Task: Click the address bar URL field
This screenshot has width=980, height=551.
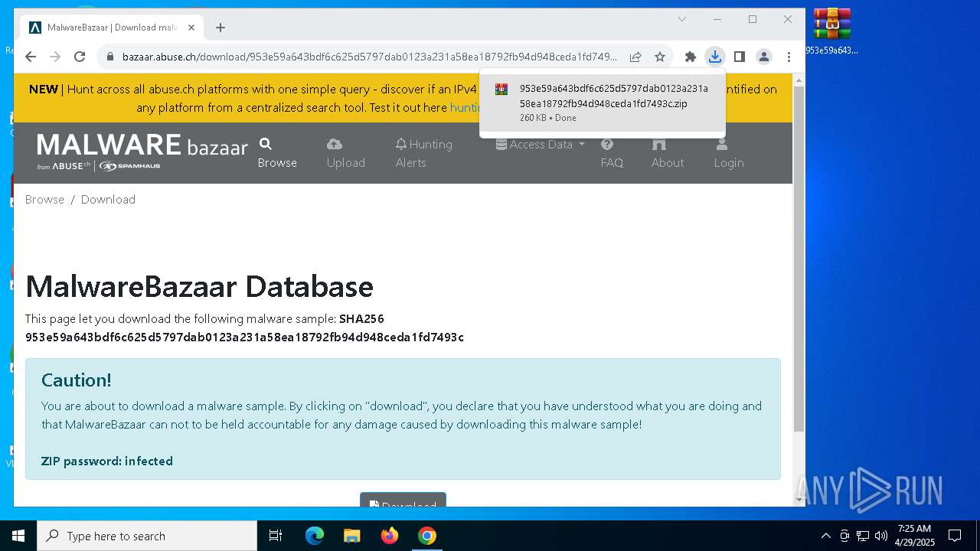Action: click(x=369, y=57)
